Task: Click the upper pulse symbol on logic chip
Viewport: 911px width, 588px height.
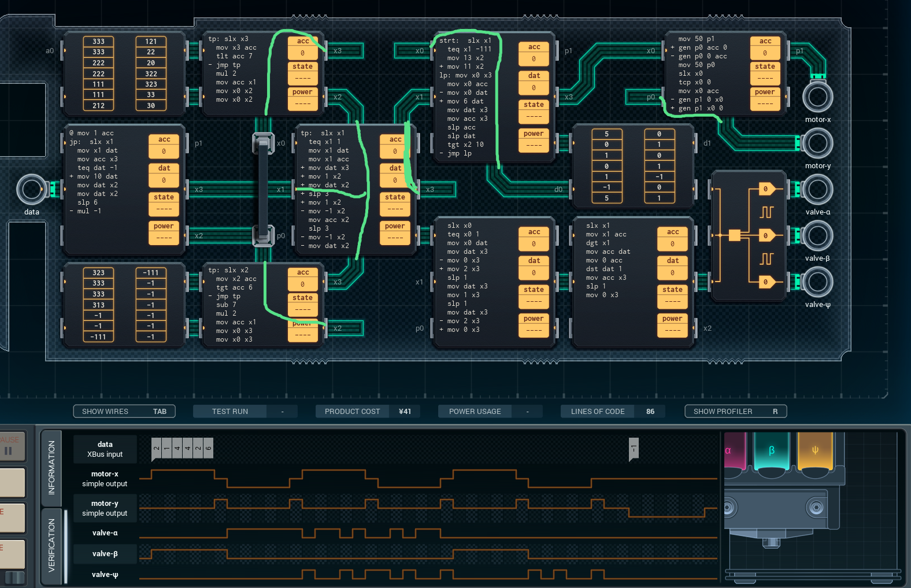Action: [x=766, y=212]
